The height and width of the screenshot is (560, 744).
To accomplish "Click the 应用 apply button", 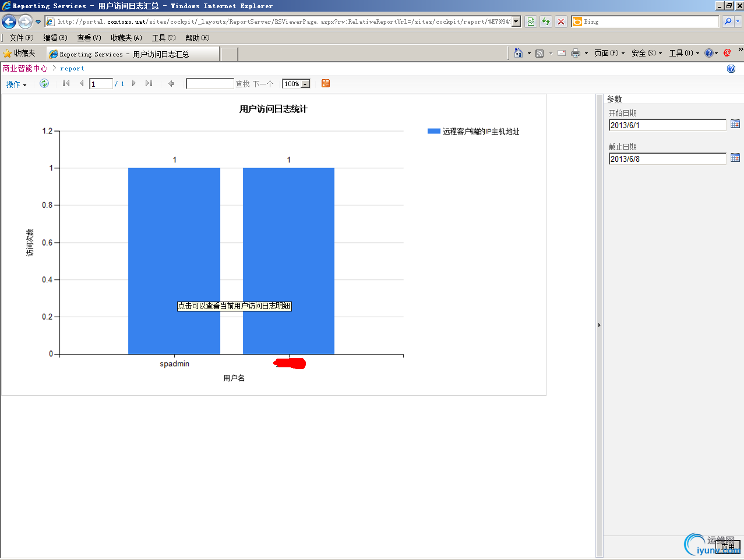I will (x=728, y=547).
